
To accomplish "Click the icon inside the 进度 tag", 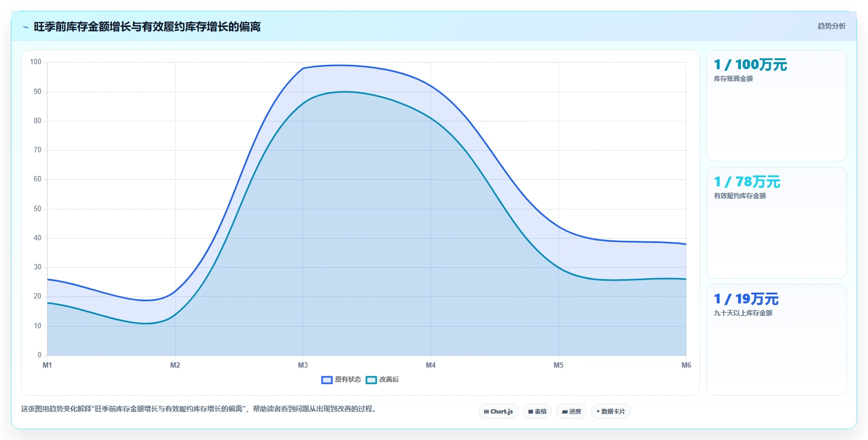I will coord(564,412).
